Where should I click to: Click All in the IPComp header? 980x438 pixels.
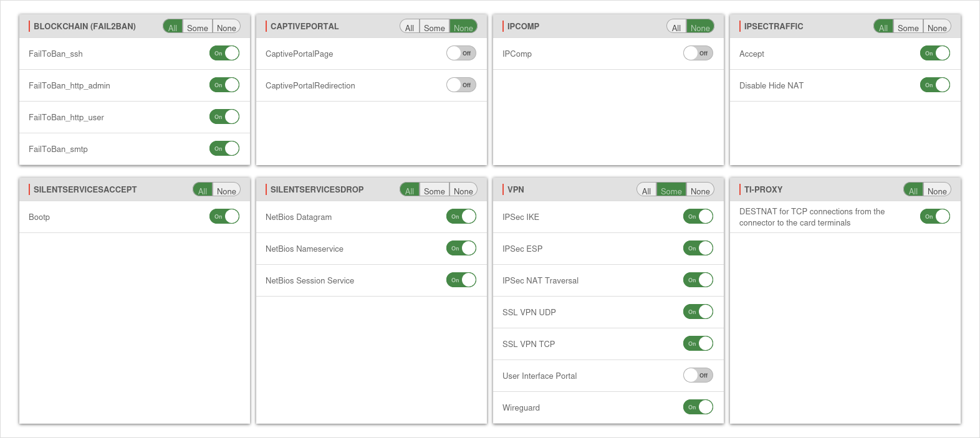[676, 27]
